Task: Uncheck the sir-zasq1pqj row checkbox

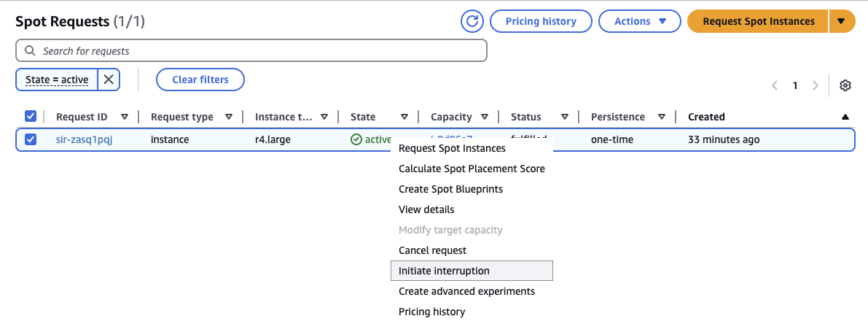Action: (x=31, y=139)
